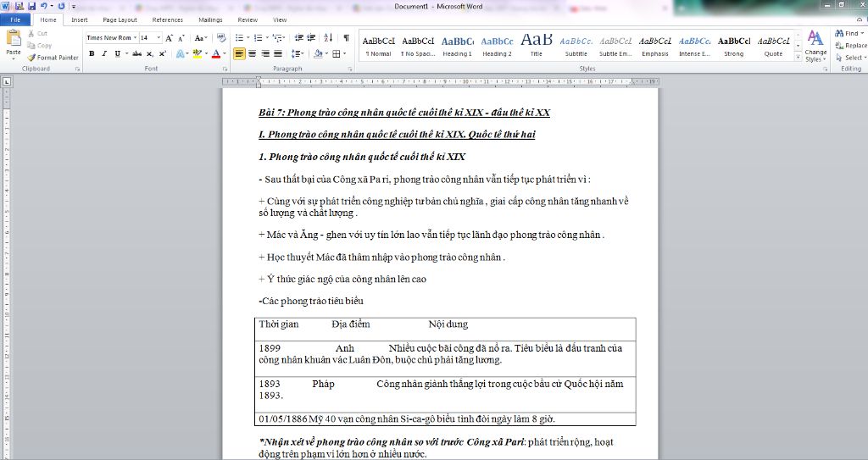Toggle Show/Hide paragraph marks
Screen dimensions: 868x460
346,38
